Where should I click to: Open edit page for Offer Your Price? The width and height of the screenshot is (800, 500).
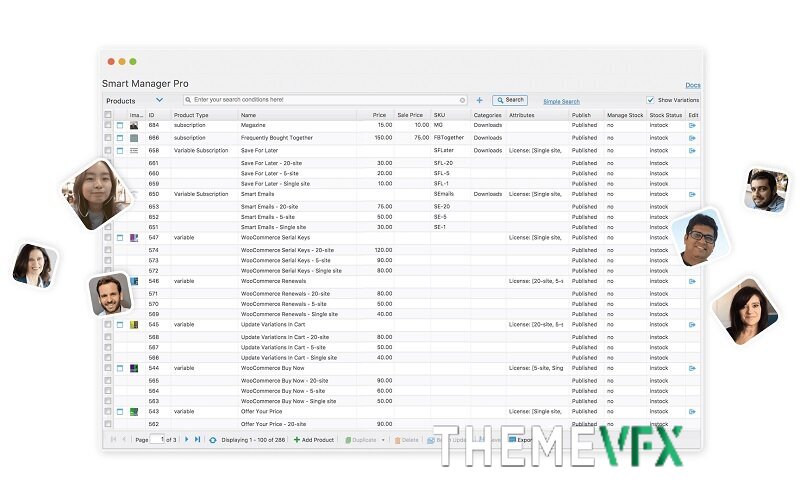pos(692,411)
